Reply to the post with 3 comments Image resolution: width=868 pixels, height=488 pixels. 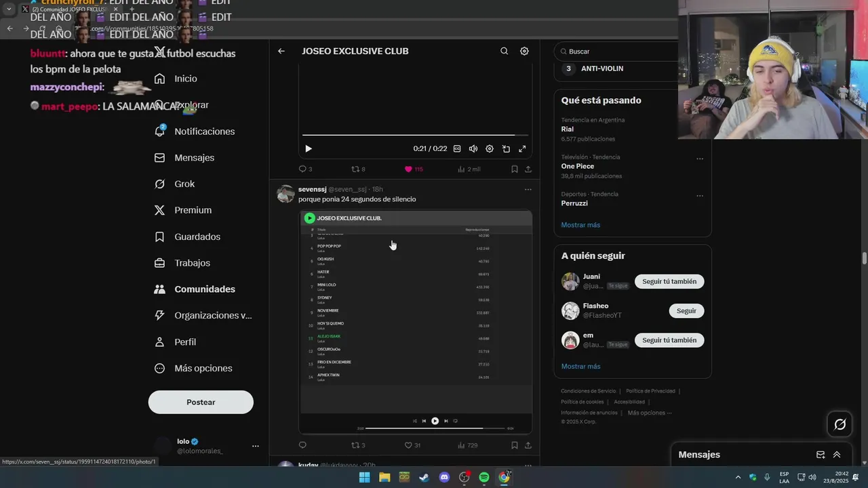pyautogui.click(x=305, y=169)
